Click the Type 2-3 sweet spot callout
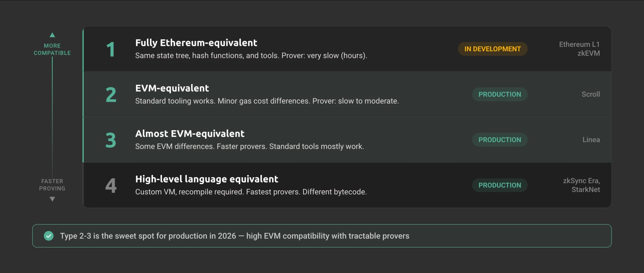 [234, 236]
